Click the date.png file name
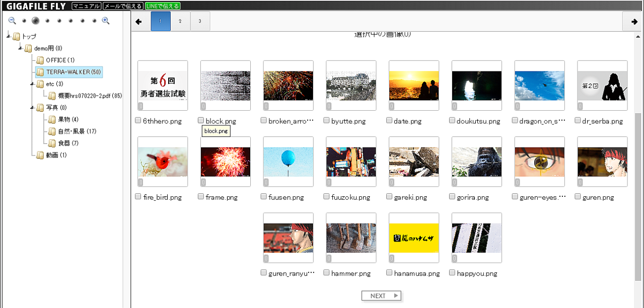This screenshot has height=308, width=644. pos(408,121)
